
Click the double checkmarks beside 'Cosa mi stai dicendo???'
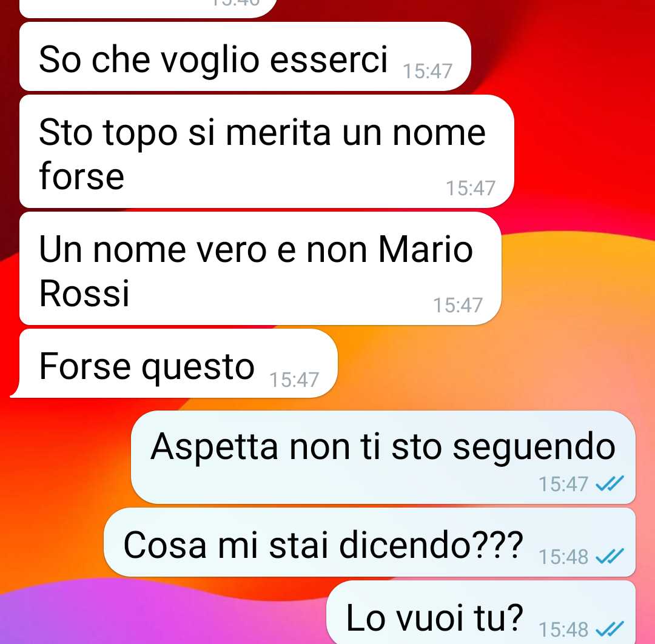pos(610,556)
